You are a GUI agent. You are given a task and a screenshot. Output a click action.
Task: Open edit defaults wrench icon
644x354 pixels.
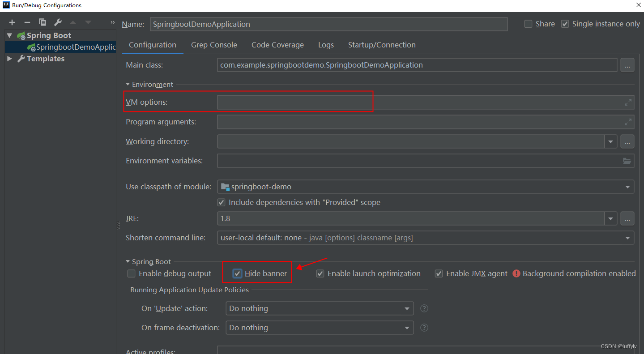tap(58, 22)
